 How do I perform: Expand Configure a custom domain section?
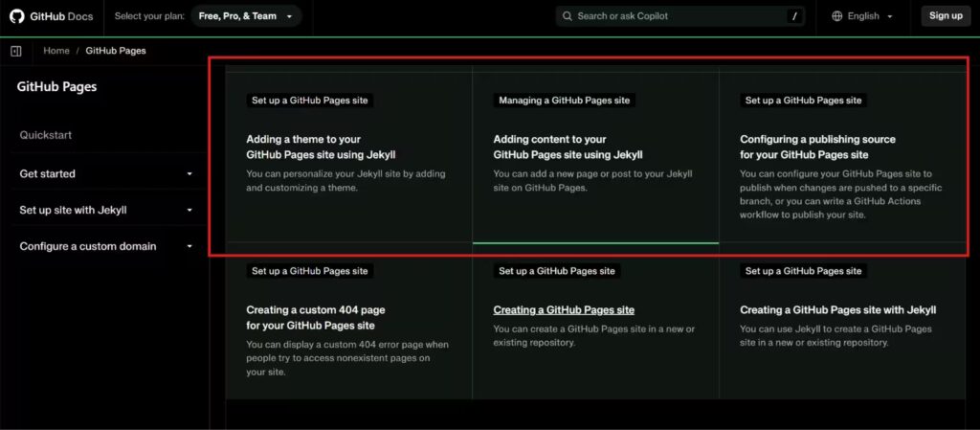(x=106, y=246)
